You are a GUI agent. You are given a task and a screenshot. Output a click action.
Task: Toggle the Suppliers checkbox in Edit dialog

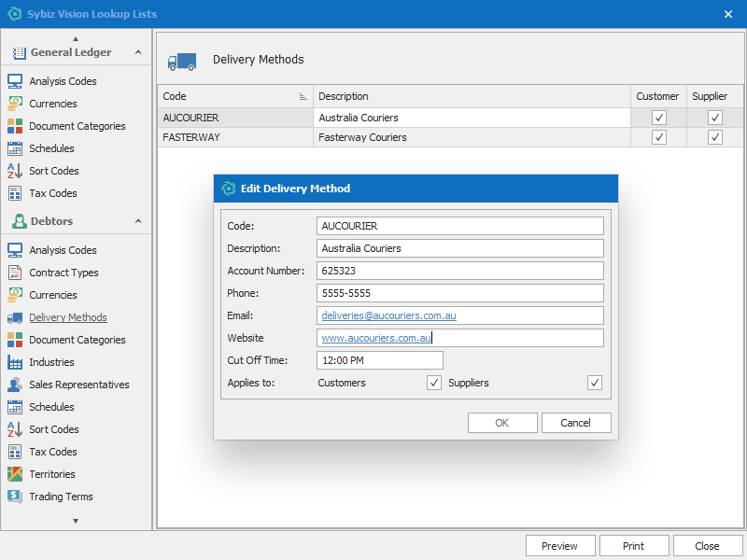(595, 383)
